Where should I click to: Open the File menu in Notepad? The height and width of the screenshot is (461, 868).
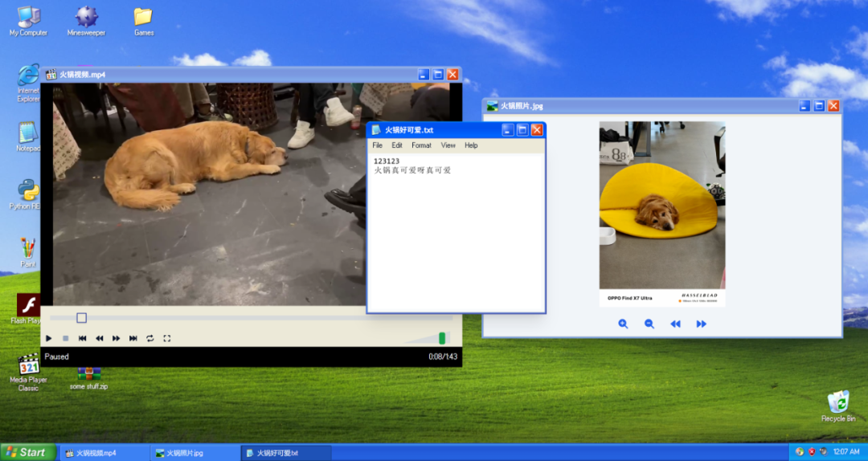click(x=378, y=145)
